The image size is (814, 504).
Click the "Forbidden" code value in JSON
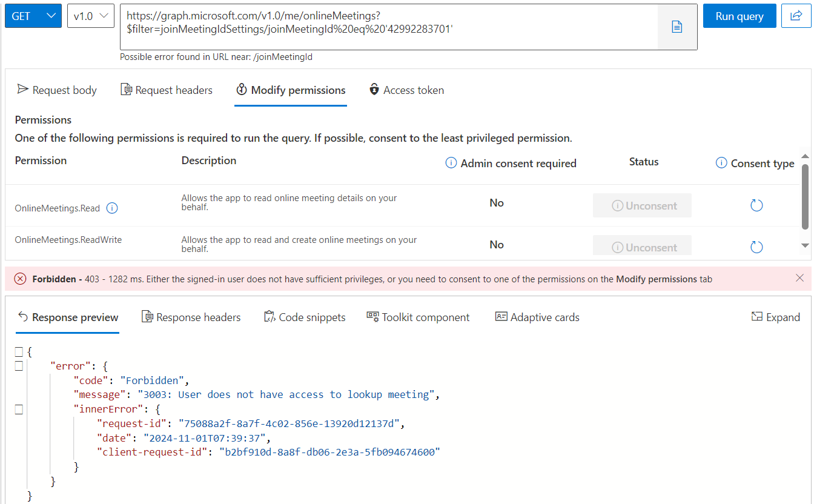point(153,380)
